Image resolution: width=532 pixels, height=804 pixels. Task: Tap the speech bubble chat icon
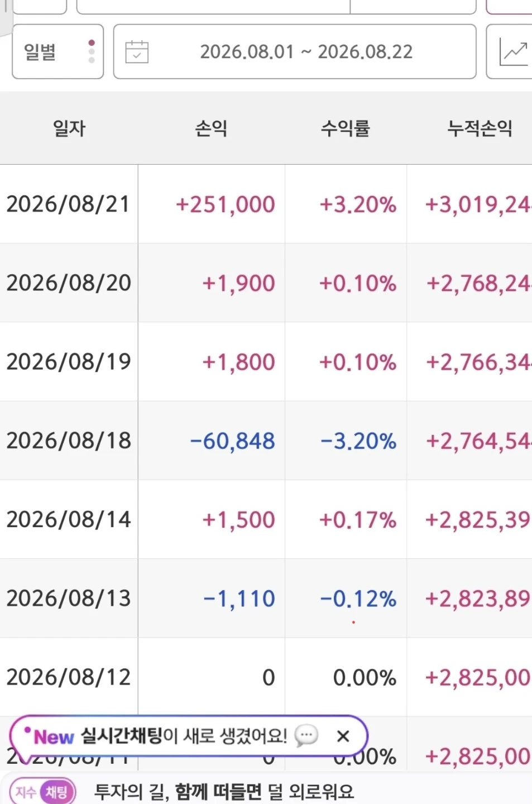coord(306,736)
